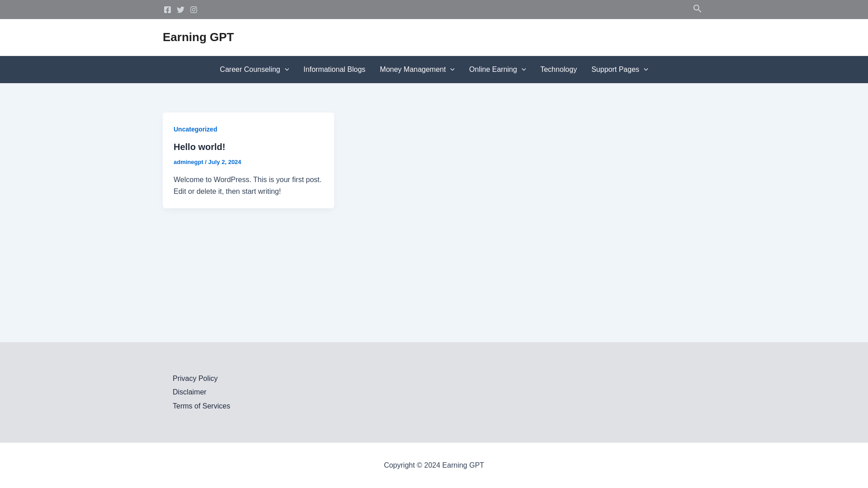Click the search magnifier icon
This screenshot has width=868, height=488.
[x=697, y=9]
